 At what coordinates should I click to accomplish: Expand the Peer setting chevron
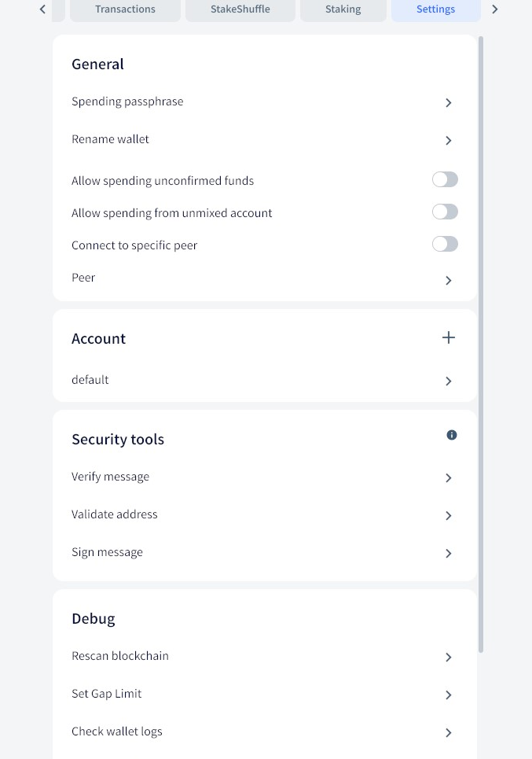point(449,281)
